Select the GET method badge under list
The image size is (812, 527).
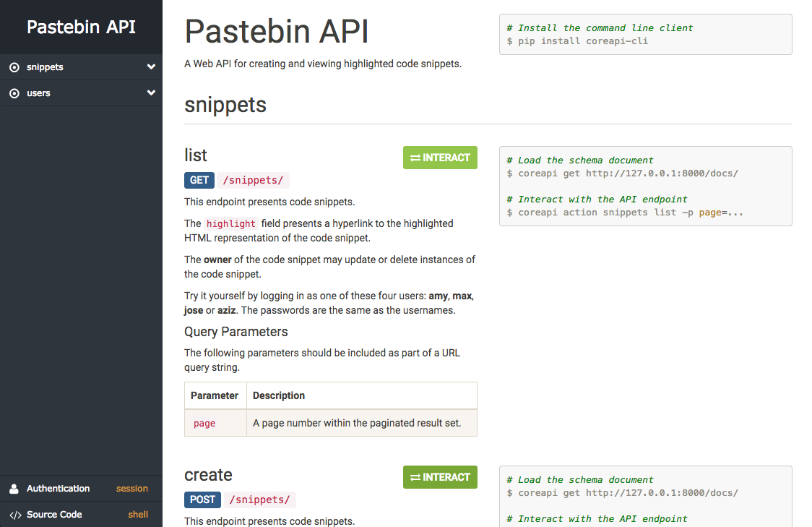click(x=199, y=180)
